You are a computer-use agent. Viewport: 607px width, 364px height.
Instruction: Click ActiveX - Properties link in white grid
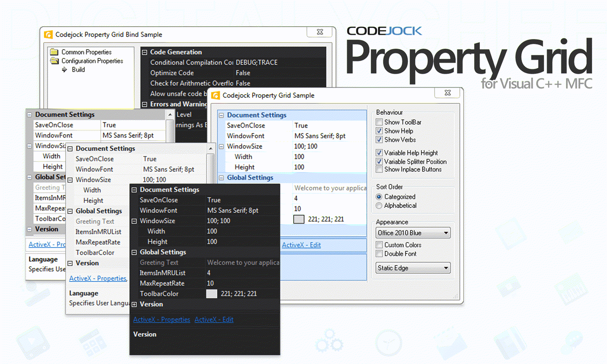98,278
